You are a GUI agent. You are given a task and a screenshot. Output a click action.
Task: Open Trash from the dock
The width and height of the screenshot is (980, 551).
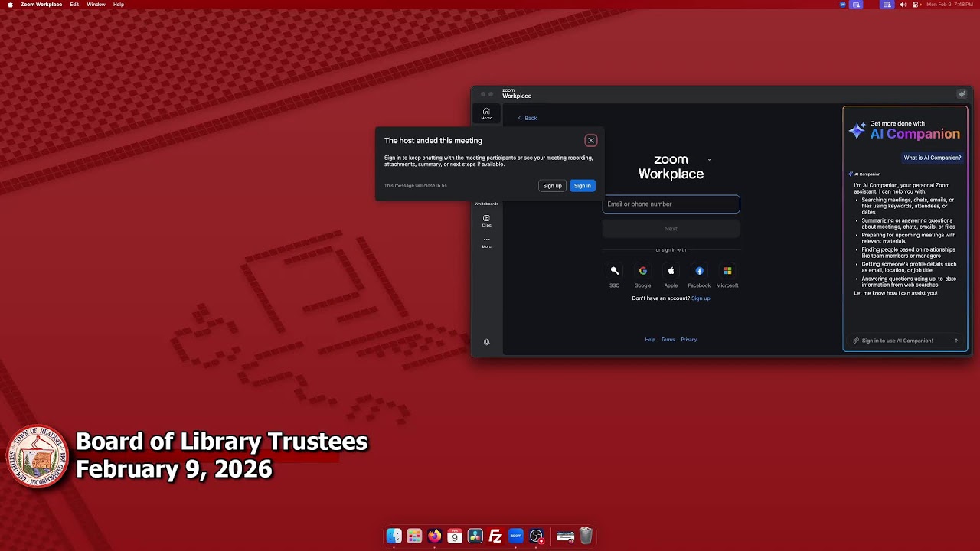tap(586, 536)
